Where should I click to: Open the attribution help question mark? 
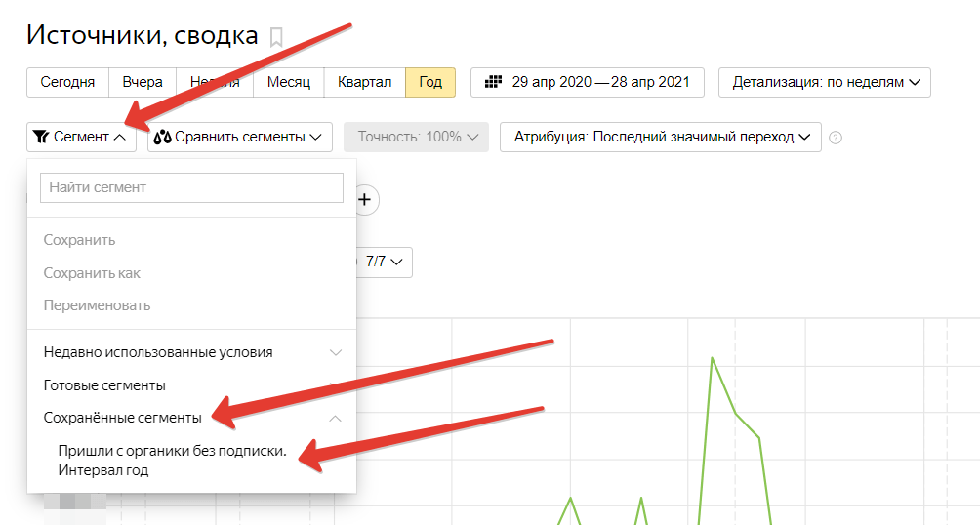[x=835, y=138]
